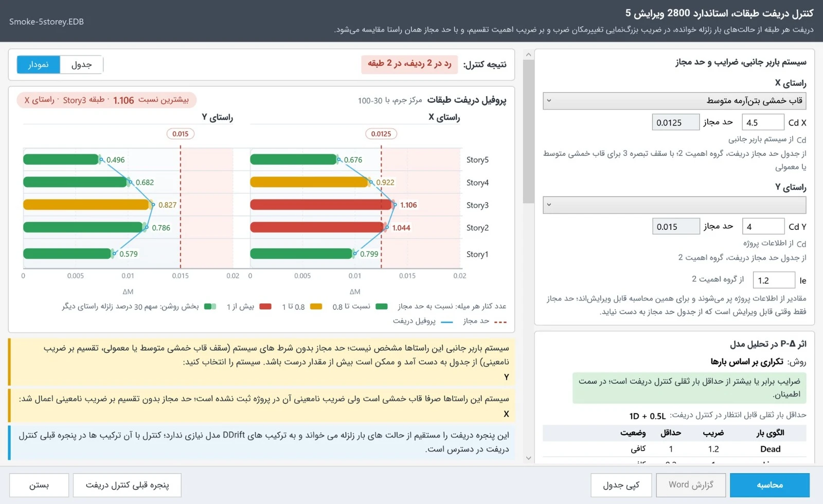The height and width of the screenshot is (504, 823).
Task: Click the value 1.044 next to Story2 bar
Action: 401,227
